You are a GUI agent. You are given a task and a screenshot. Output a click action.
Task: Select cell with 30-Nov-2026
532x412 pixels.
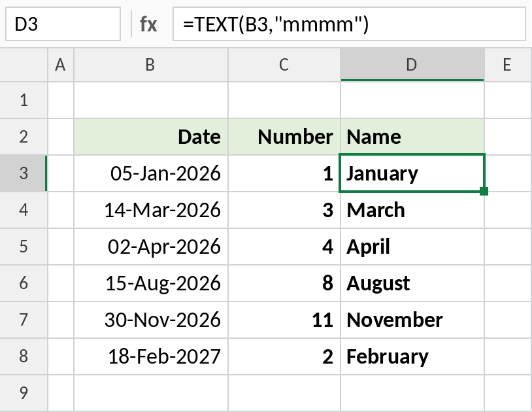pos(151,320)
